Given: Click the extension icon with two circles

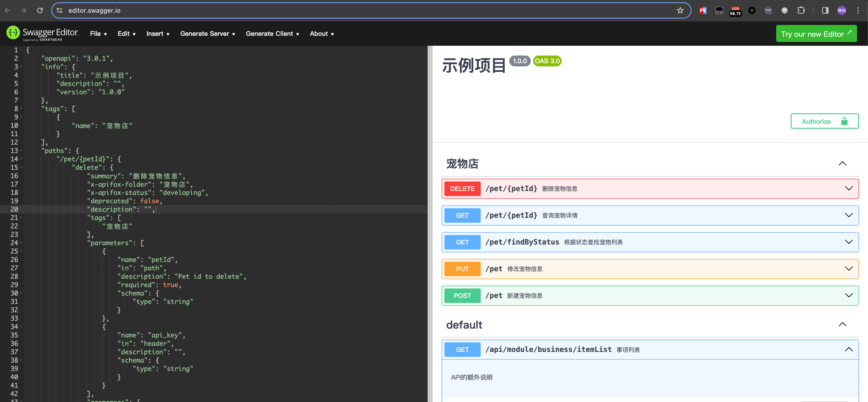Looking at the screenshot, I should (x=719, y=10).
